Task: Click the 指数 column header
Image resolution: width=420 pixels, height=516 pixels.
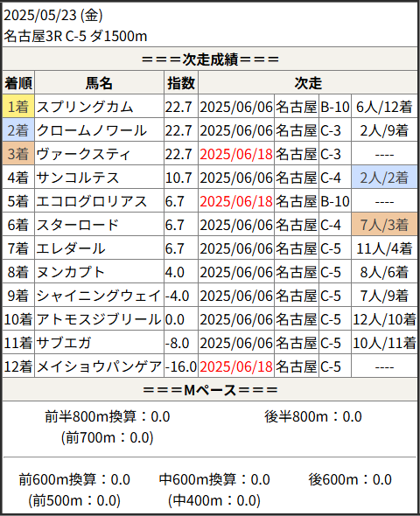Action: [181, 83]
